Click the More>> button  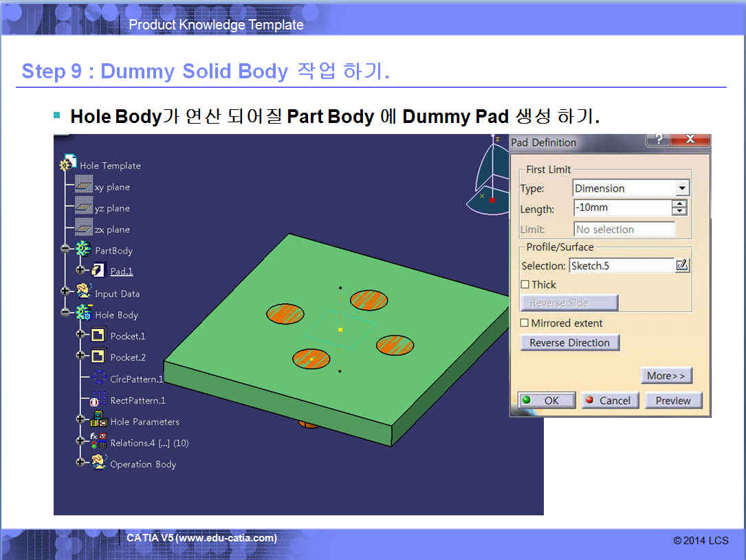(666, 376)
